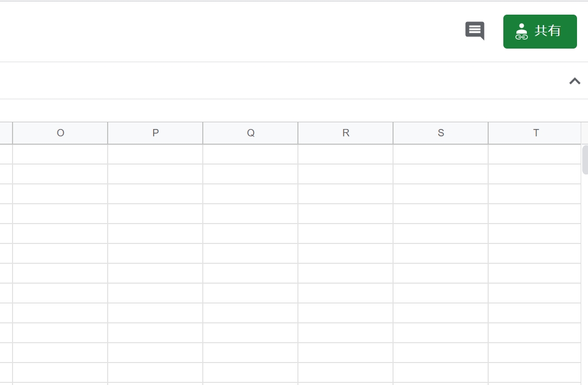Select the top visible cell in column T
The image size is (588, 385).
tap(535, 155)
